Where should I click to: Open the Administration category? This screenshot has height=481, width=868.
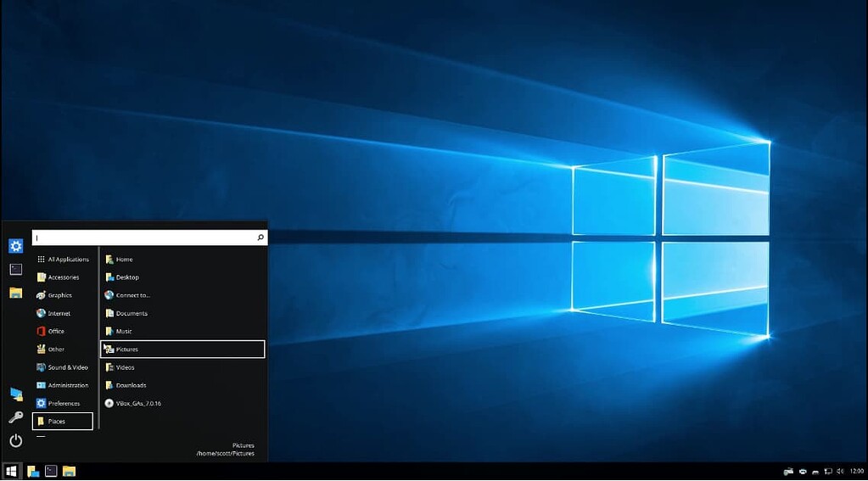coord(68,385)
